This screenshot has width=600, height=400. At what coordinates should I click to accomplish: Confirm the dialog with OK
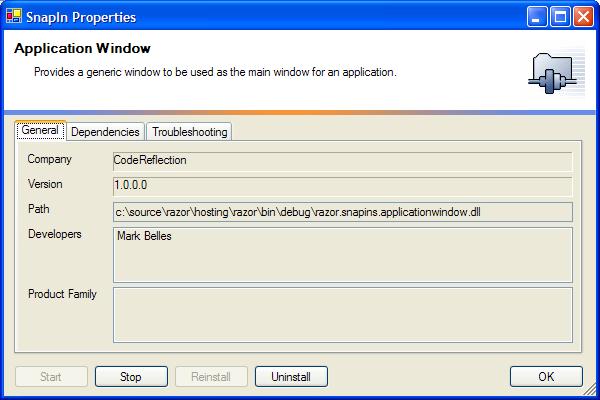click(546, 377)
